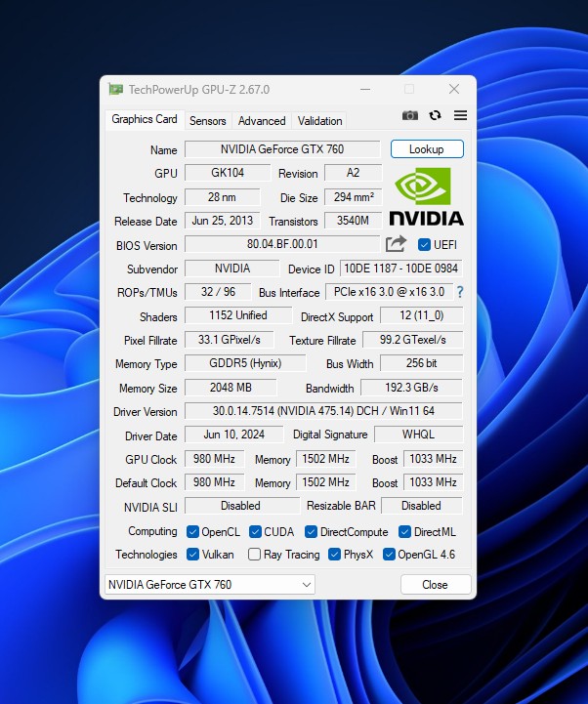Click the GPU Name text field

(x=282, y=149)
